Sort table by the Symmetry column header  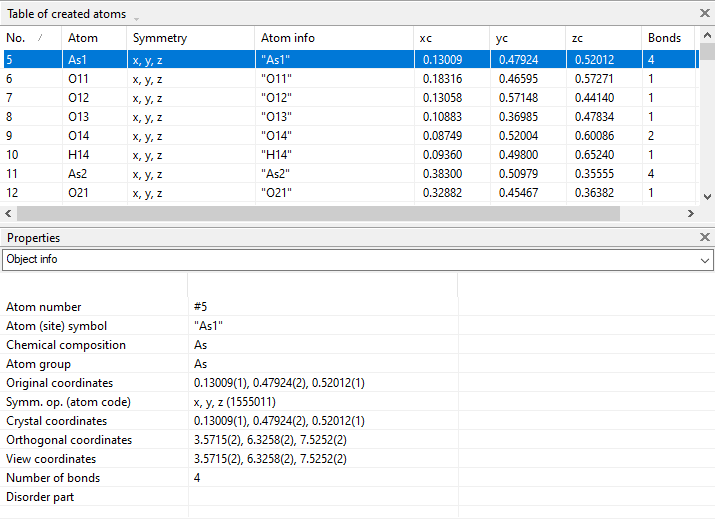[x=188, y=38]
